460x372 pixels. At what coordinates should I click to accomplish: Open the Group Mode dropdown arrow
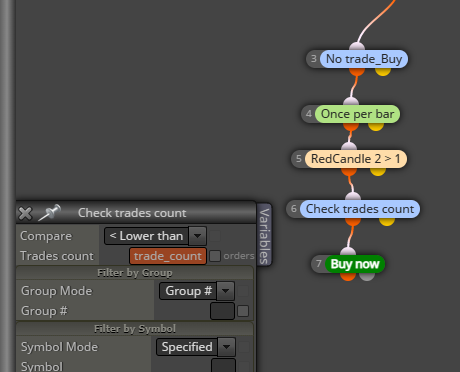pos(225,291)
